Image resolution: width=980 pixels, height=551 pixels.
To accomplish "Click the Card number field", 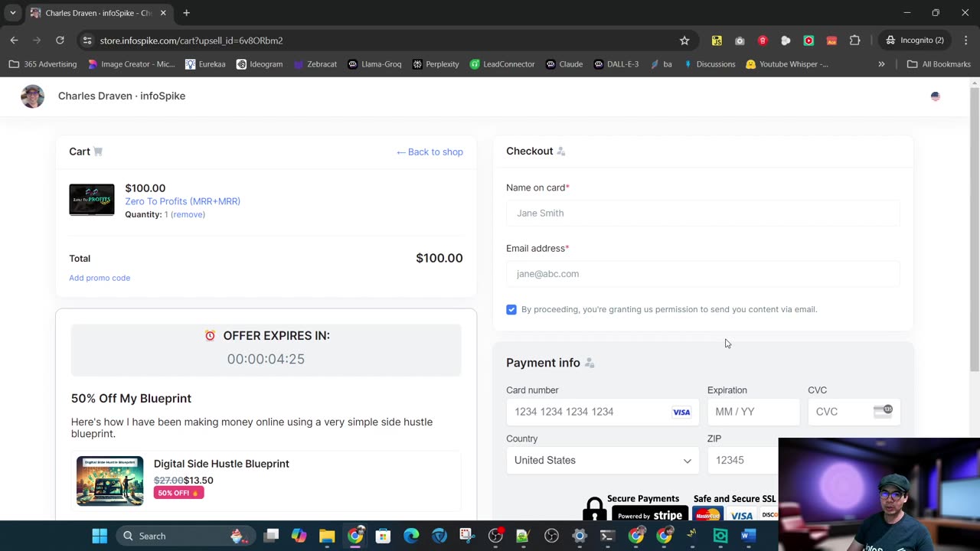I will 602,412.
